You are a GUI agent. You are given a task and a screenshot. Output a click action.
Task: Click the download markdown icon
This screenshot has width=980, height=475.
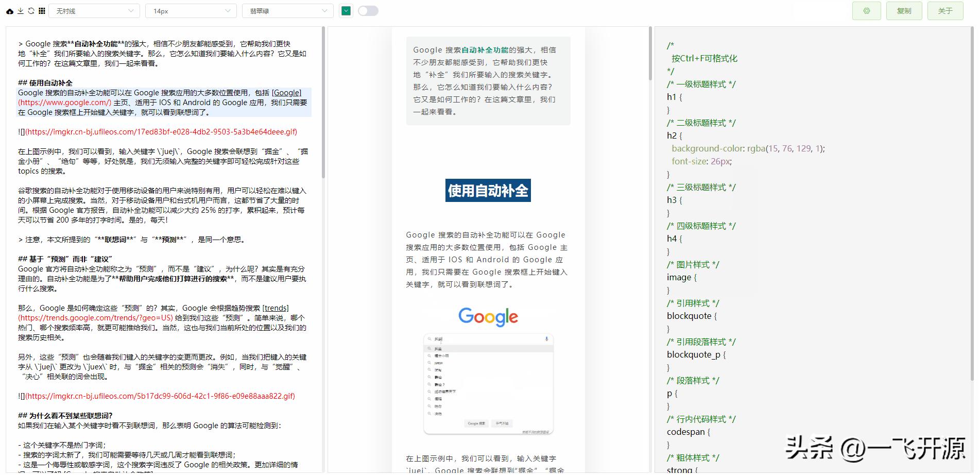tap(21, 10)
